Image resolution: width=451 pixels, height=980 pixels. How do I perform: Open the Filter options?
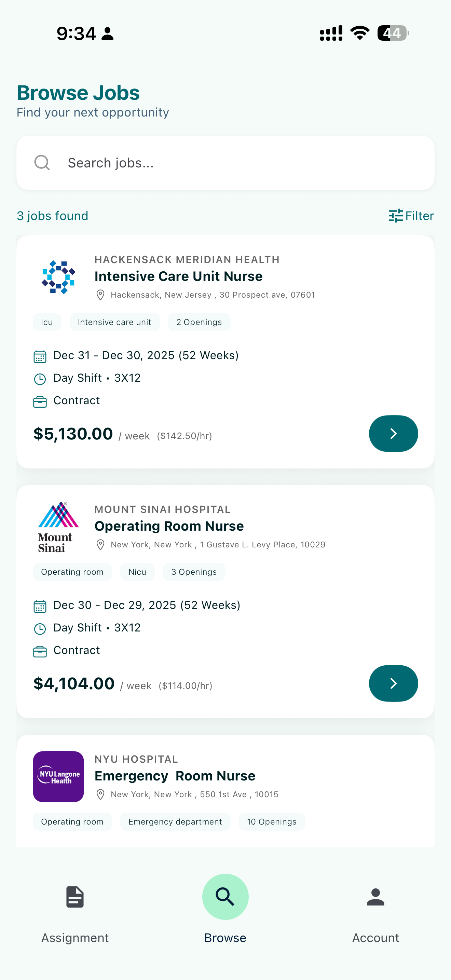(x=411, y=216)
